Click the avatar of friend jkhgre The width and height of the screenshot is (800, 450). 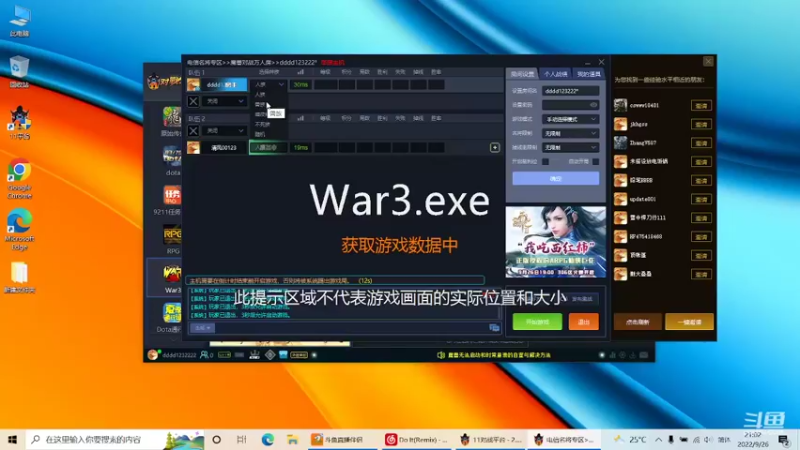(x=620, y=124)
